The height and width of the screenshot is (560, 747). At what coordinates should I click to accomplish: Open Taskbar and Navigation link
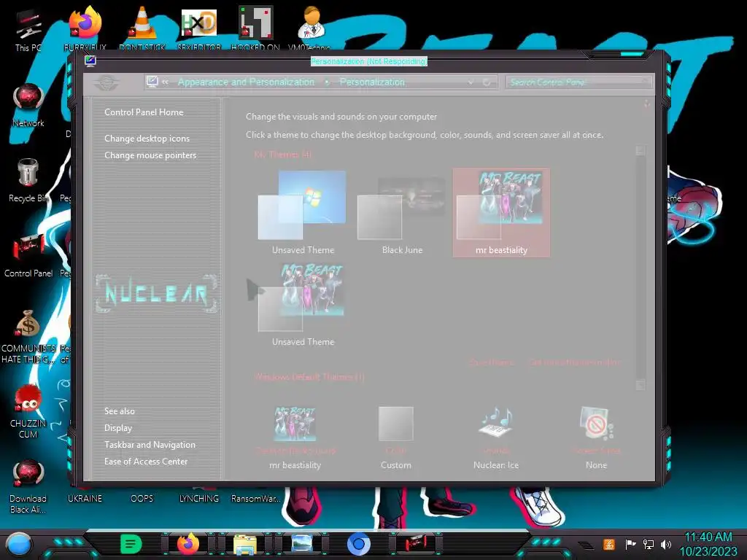(x=150, y=444)
